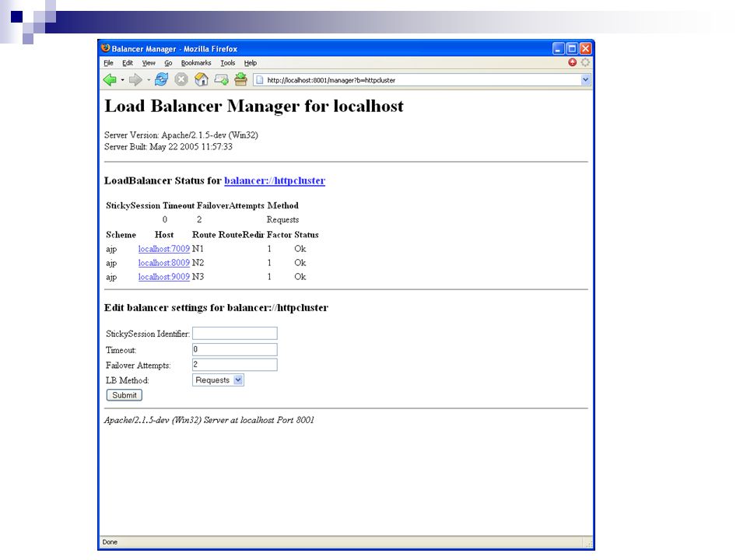Maximize the Firefox window

(x=572, y=48)
